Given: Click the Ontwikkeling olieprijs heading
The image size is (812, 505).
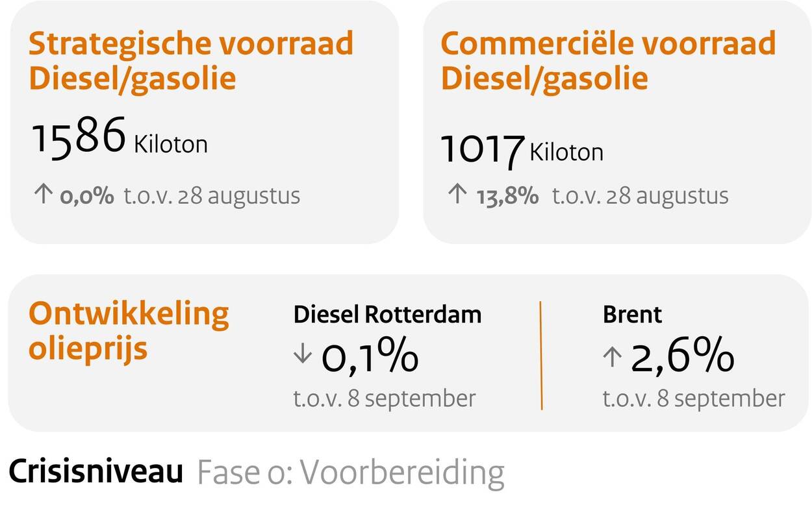Looking at the screenshot, I should tap(129, 330).
